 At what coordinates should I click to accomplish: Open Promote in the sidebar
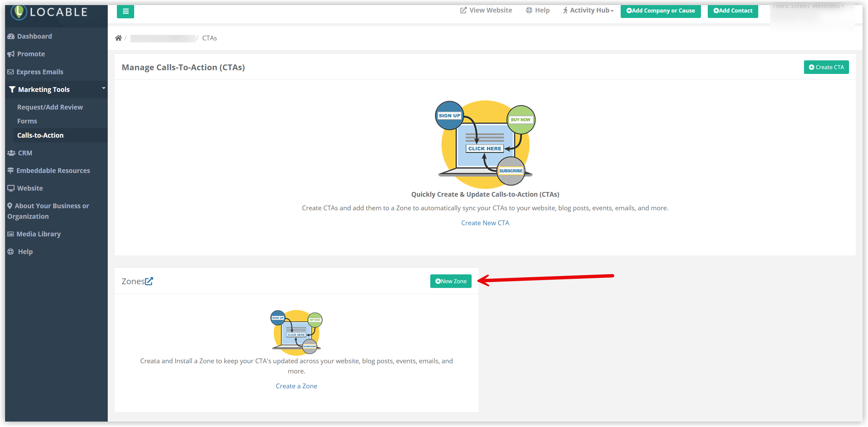(x=31, y=54)
